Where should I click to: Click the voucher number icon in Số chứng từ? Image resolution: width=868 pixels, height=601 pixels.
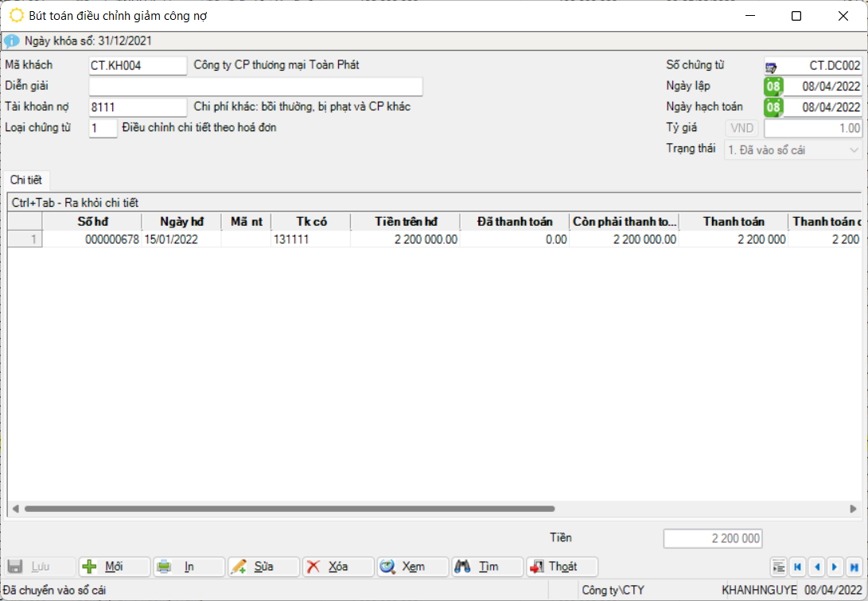[x=771, y=67]
